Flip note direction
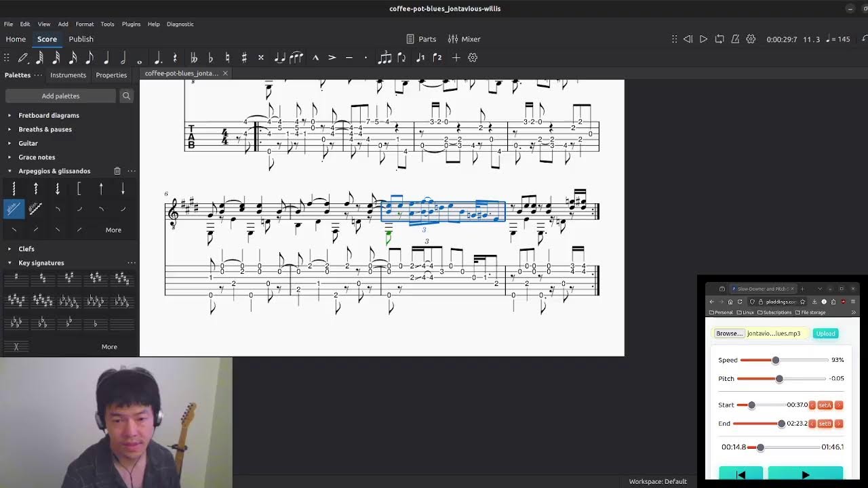 point(401,58)
